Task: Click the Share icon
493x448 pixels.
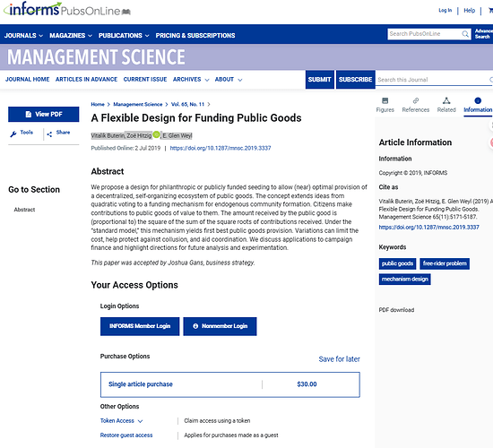Action: (x=49, y=134)
